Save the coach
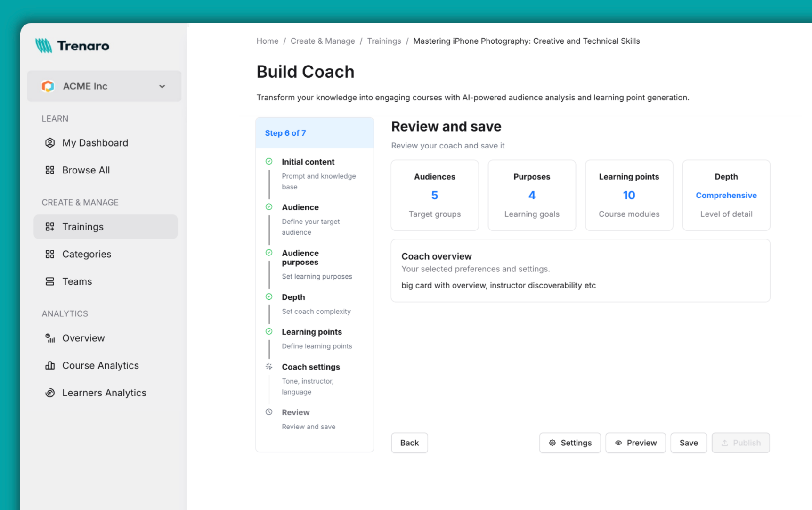 tap(688, 443)
